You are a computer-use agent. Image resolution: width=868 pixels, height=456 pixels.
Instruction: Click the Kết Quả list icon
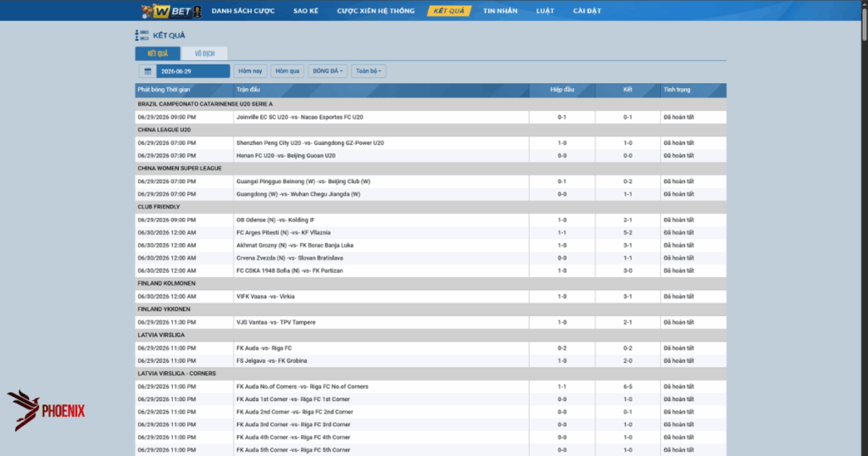point(142,36)
